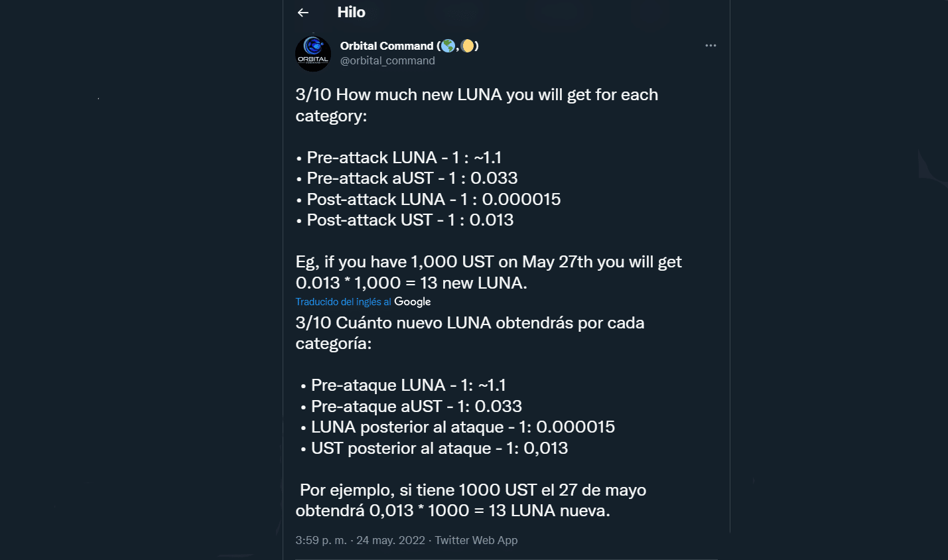The image size is (948, 560).
Task: Go back using the left arrow
Action: (303, 13)
